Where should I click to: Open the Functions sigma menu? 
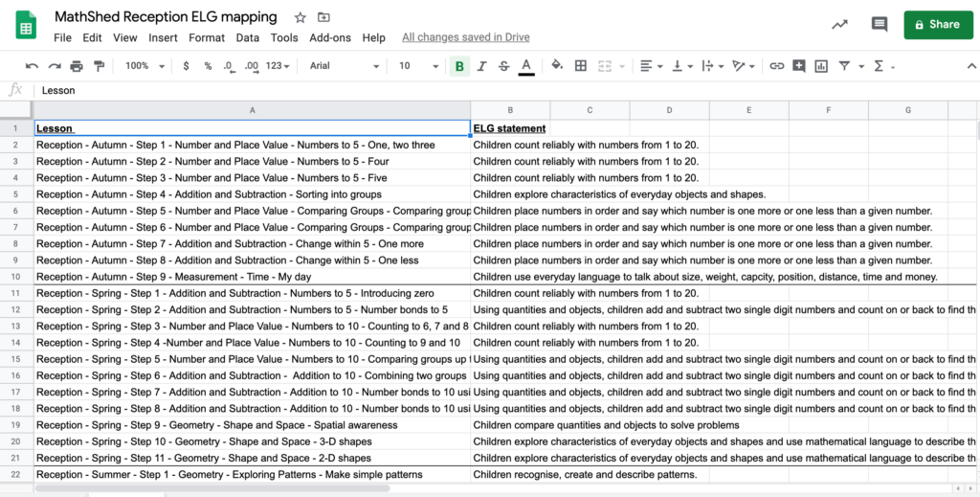879,66
